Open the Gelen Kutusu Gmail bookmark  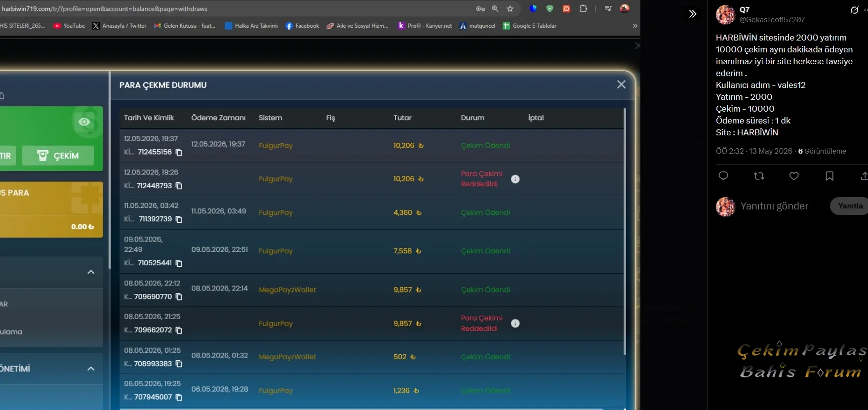tap(185, 26)
